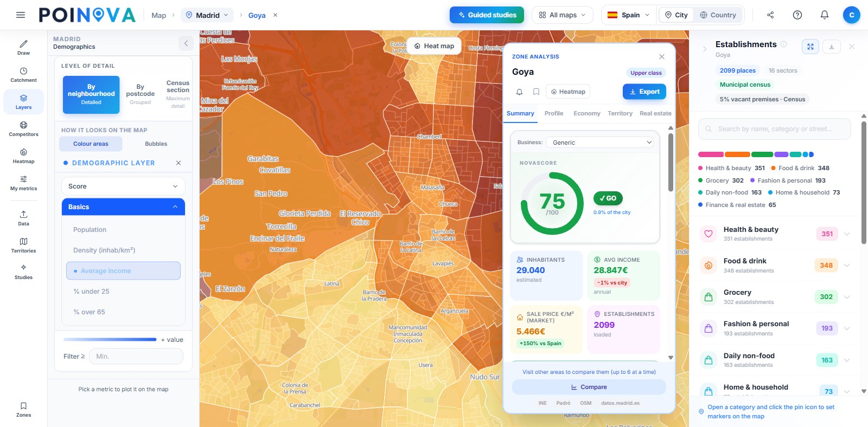Open the Competitors panel
868x427 pixels.
click(x=23, y=129)
